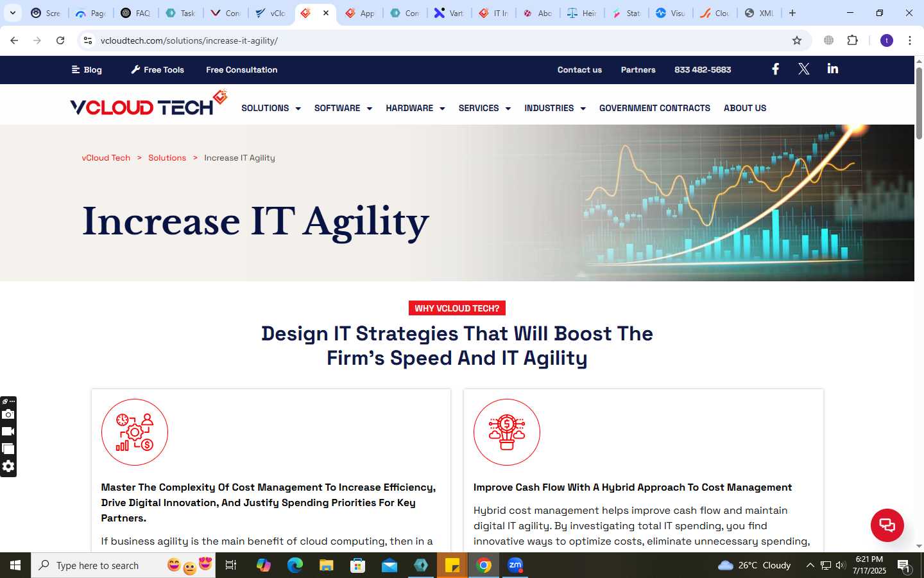The image size is (924, 578).
Task: Open About Us menu item
Action: pyautogui.click(x=745, y=108)
